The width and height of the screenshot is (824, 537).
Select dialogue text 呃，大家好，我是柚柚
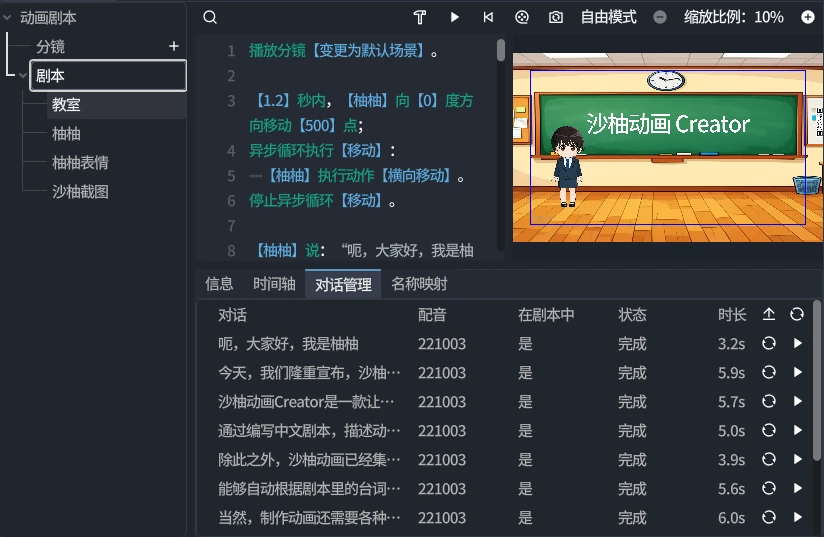tap(289, 344)
